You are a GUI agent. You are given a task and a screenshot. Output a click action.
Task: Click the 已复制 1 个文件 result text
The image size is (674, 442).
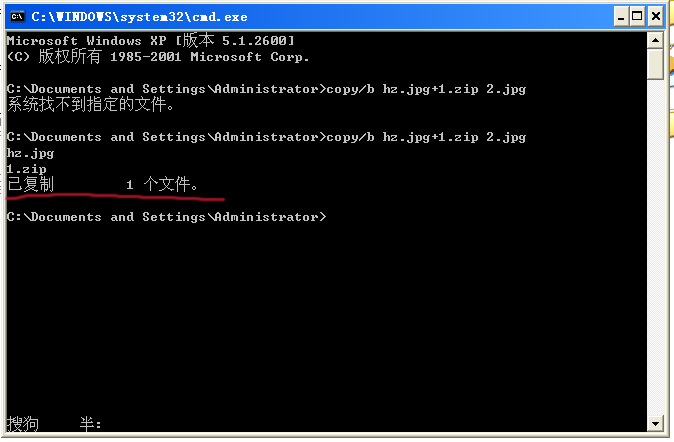tap(104, 185)
